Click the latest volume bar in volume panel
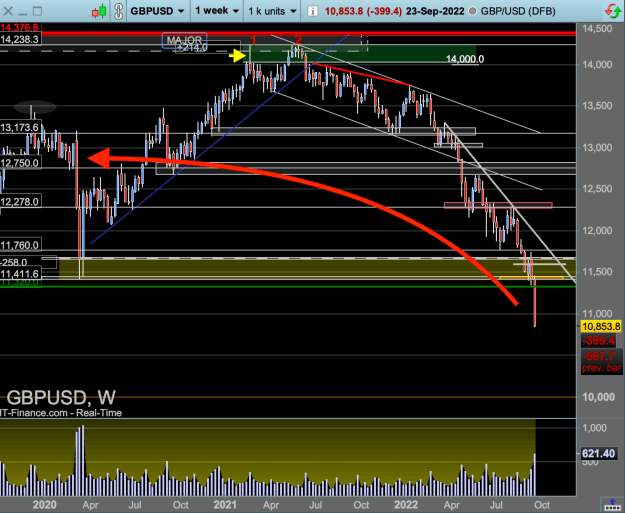The width and height of the screenshot is (625, 513). (x=535, y=475)
